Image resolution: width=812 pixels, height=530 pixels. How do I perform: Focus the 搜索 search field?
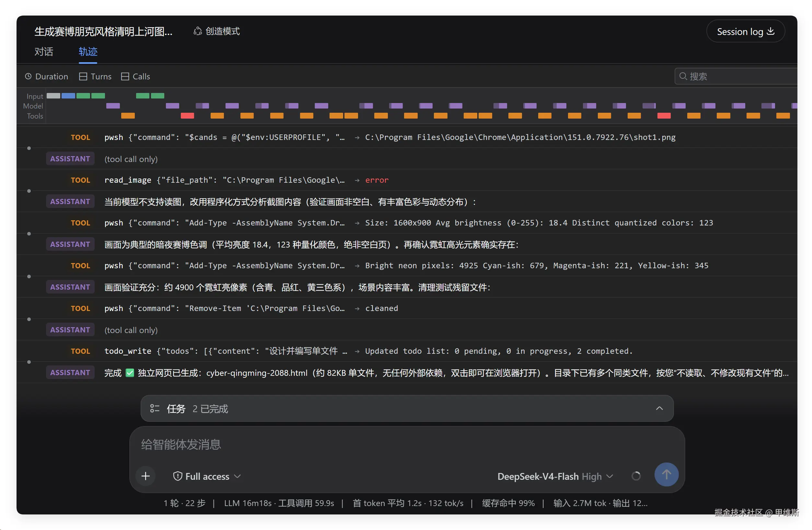click(736, 76)
